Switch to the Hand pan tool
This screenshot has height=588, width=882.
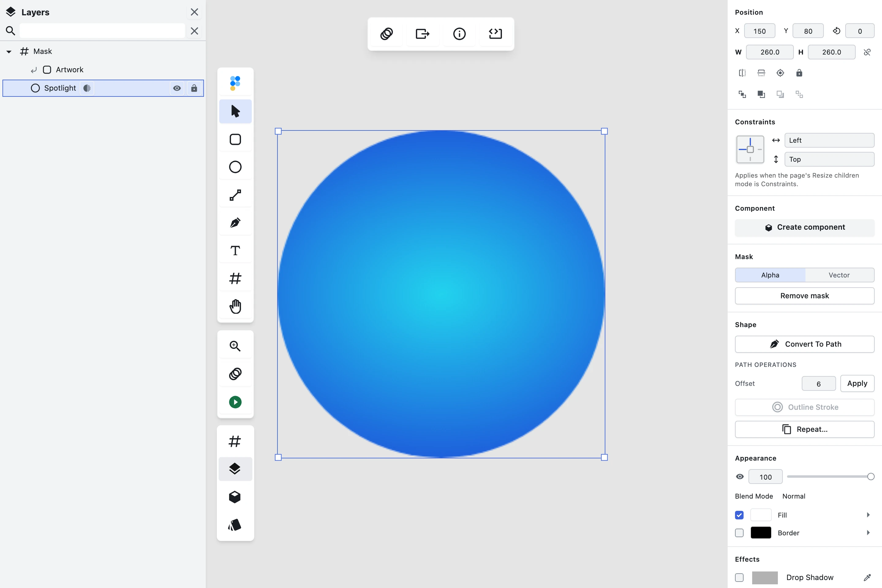[235, 306]
